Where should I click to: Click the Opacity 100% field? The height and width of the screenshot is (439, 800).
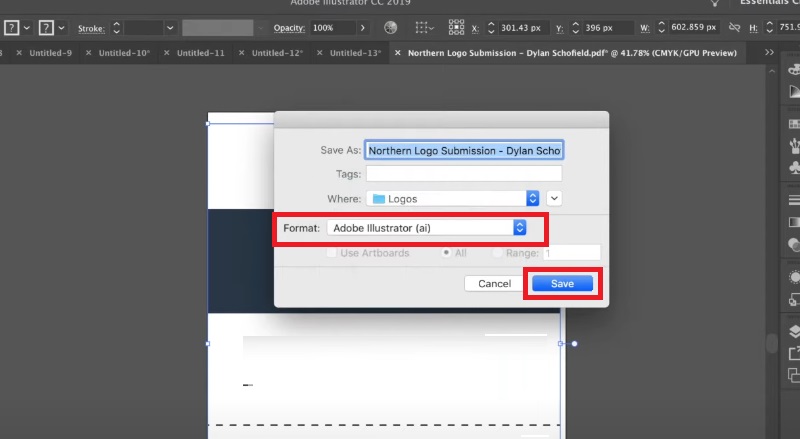pos(333,28)
